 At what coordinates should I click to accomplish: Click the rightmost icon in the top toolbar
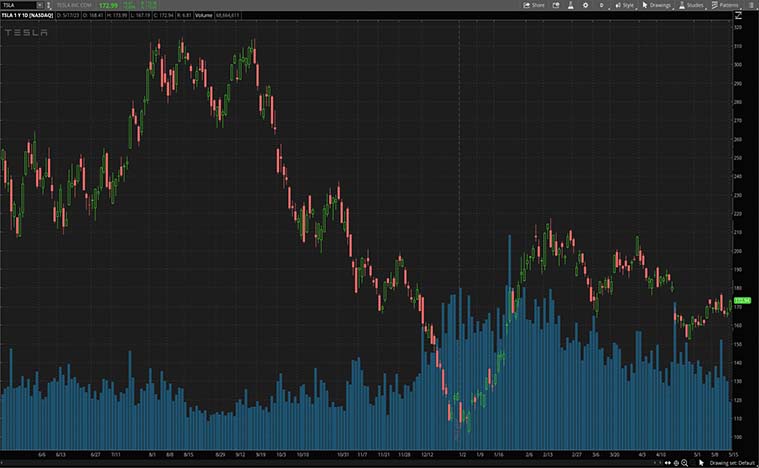[x=752, y=5]
